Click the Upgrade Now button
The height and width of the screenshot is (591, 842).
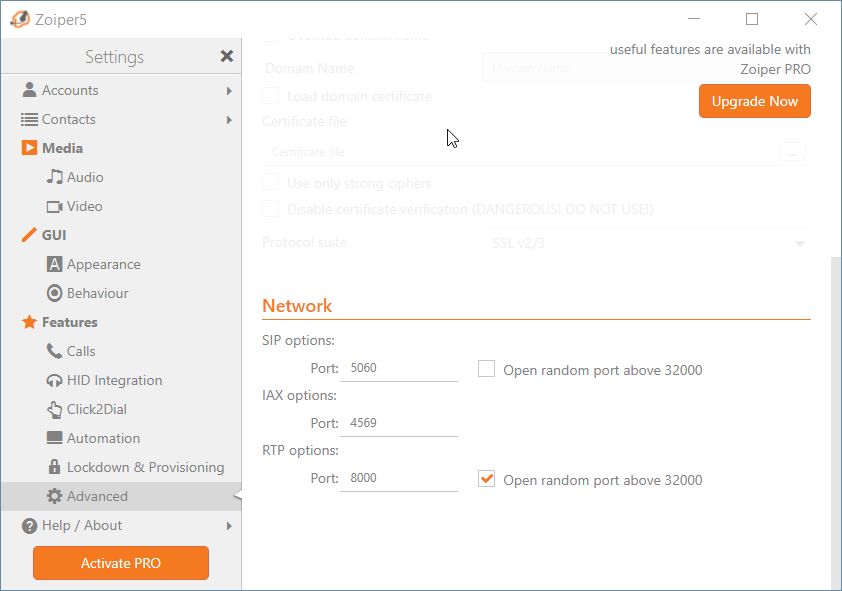(x=754, y=101)
